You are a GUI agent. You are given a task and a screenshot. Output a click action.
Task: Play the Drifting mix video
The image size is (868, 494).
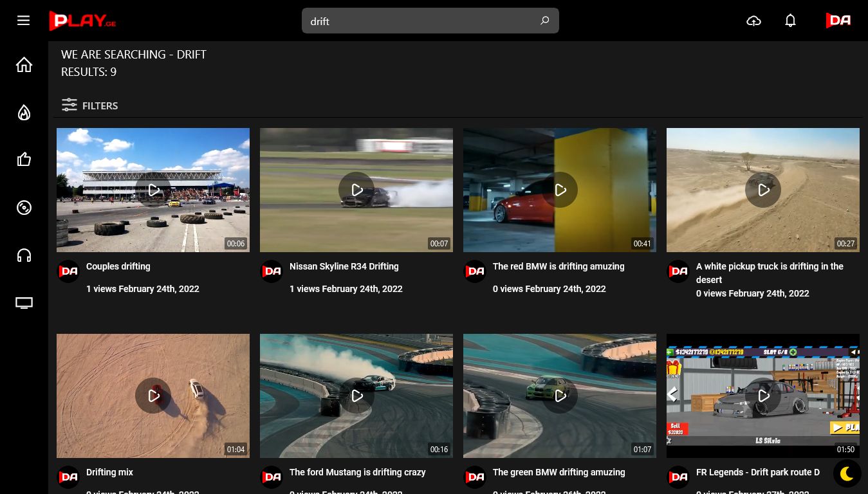coord(153,396)
